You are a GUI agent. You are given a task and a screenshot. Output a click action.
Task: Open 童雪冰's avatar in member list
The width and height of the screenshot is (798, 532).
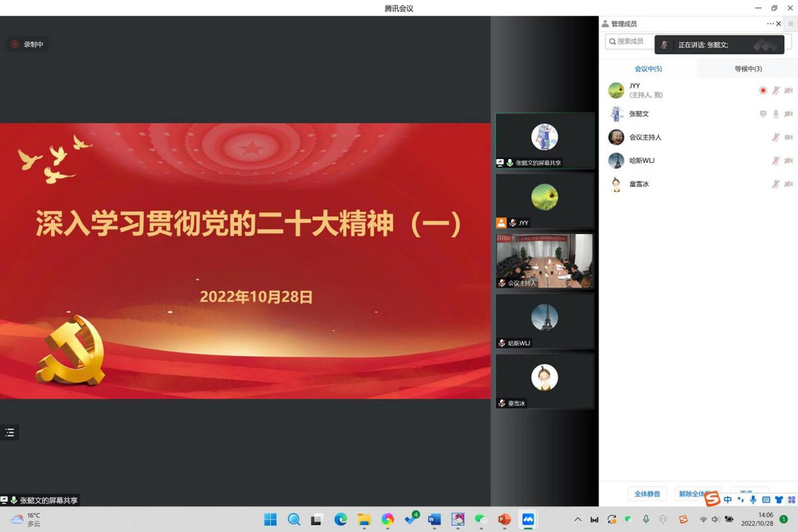click(x=616, y=184)
